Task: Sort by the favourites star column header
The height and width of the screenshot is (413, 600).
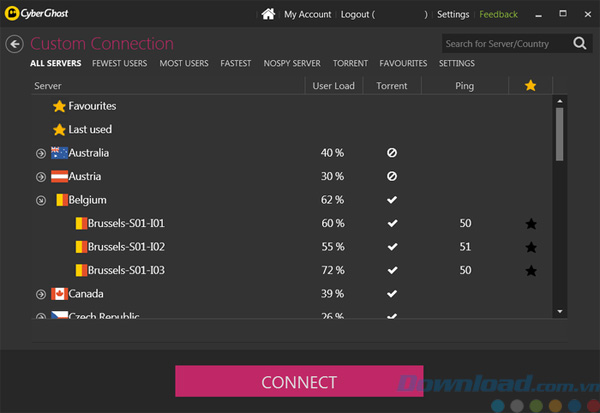Action: click(x=530, y=85)
